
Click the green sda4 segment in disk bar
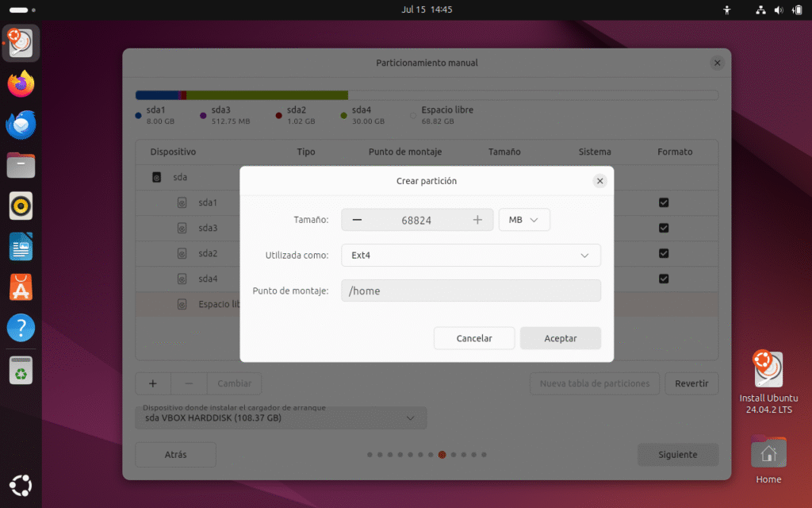[267, 95]
